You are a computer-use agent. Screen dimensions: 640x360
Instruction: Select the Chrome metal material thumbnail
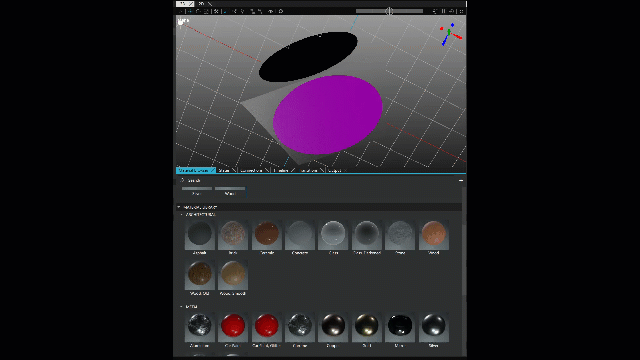coord(300,327)
